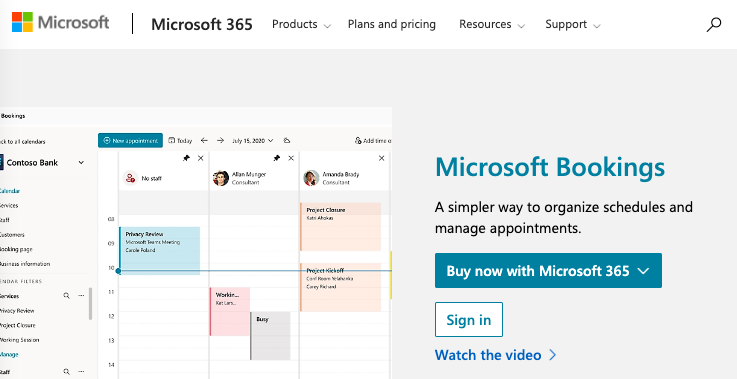The image size is (737, 379).
Task: Open the Project Kickoff appointment
Action: click(340, 287)
